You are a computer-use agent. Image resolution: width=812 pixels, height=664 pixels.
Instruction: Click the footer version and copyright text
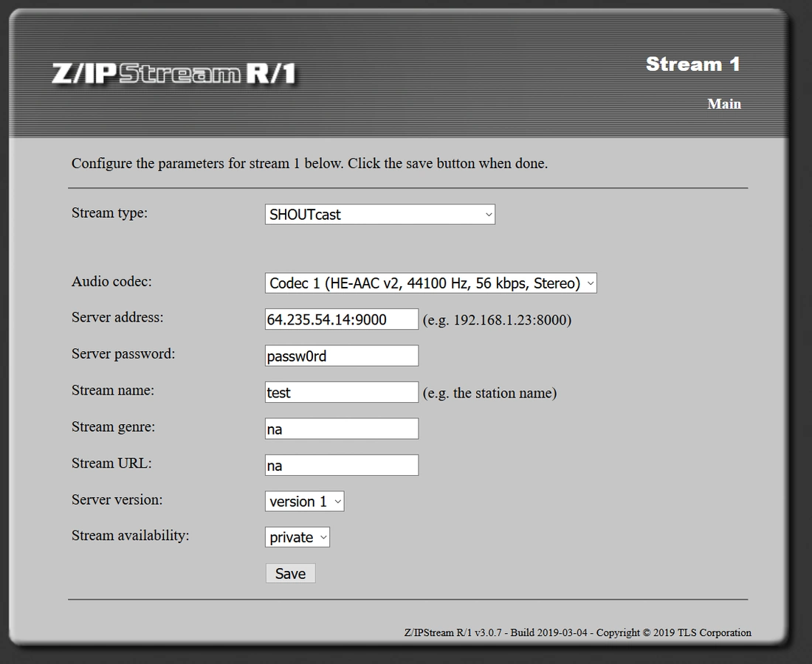(x=577, y=632)
